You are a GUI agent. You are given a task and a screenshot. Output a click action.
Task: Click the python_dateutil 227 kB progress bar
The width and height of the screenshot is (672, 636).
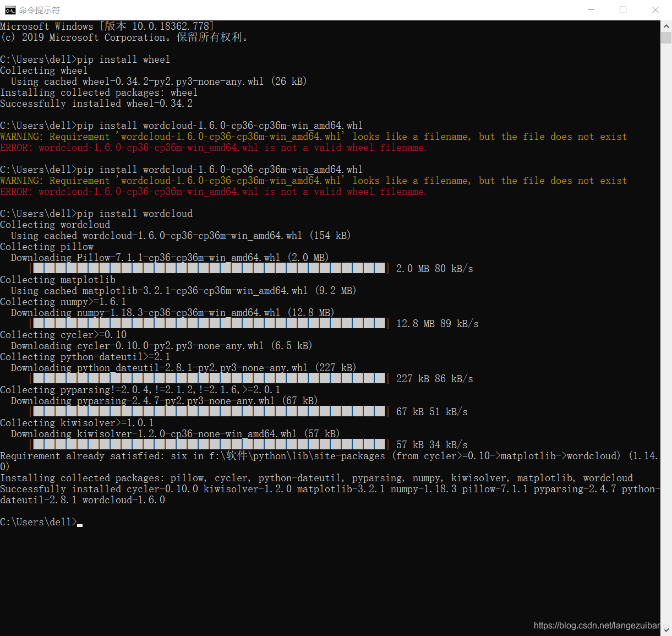point(209,378)
